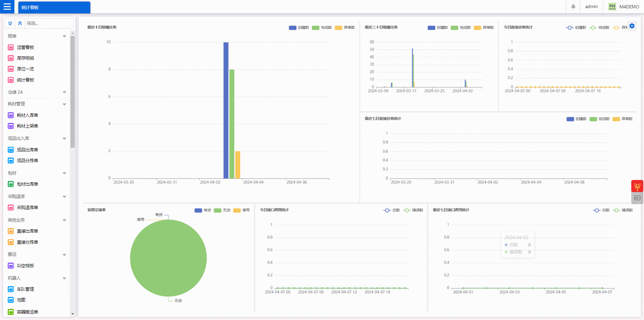
Task: Toggle 有货 legend in 容器空满率 chart
Action: tap(203, 210)
